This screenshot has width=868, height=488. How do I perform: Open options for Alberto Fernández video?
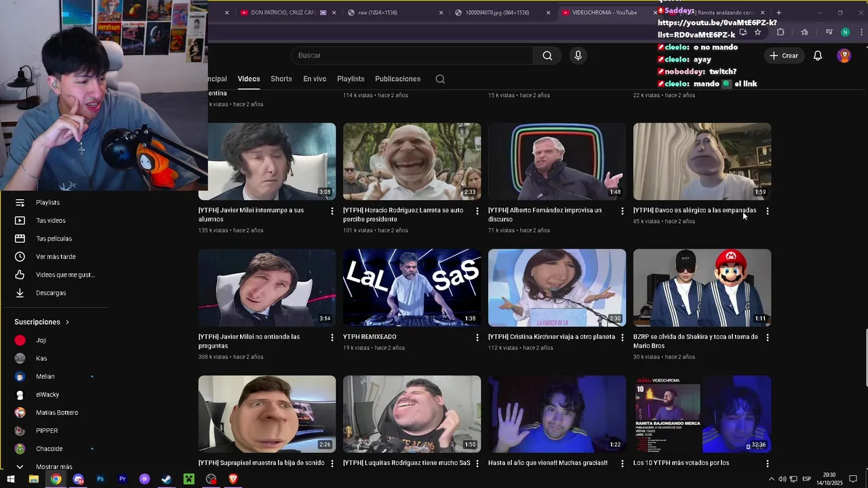(622, 211)
